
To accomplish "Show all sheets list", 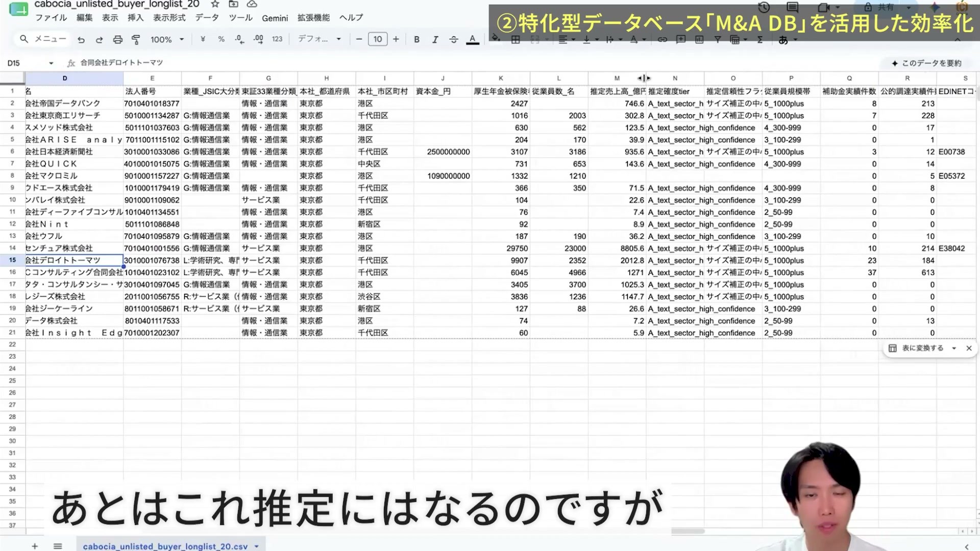I will pyautogui.click(x=58, y=546).
